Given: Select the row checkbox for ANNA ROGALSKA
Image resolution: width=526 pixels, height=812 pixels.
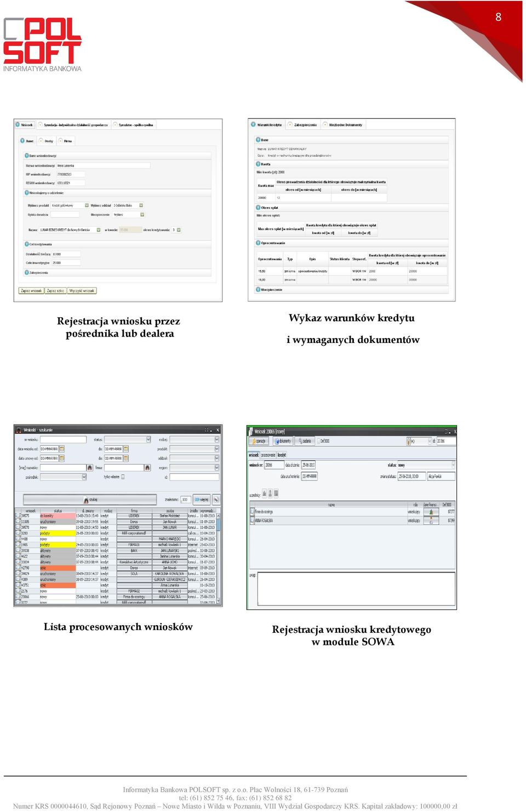Looking at the screenshot, I should [252, 521].
